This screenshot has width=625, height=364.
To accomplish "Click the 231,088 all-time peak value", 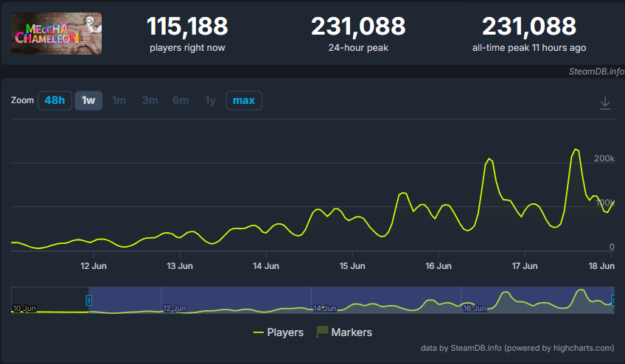I will click(529, 27).
